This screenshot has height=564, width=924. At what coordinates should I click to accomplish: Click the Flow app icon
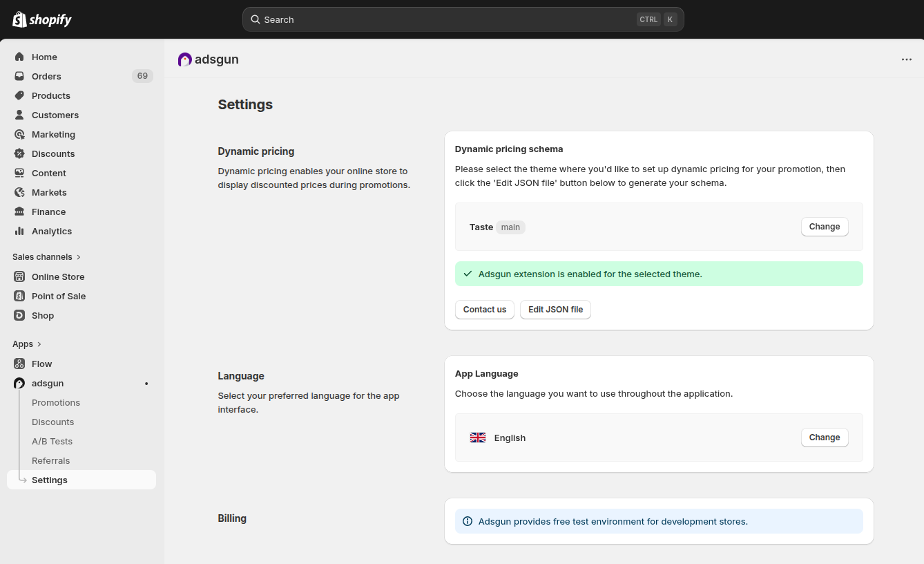pos(19,364)
